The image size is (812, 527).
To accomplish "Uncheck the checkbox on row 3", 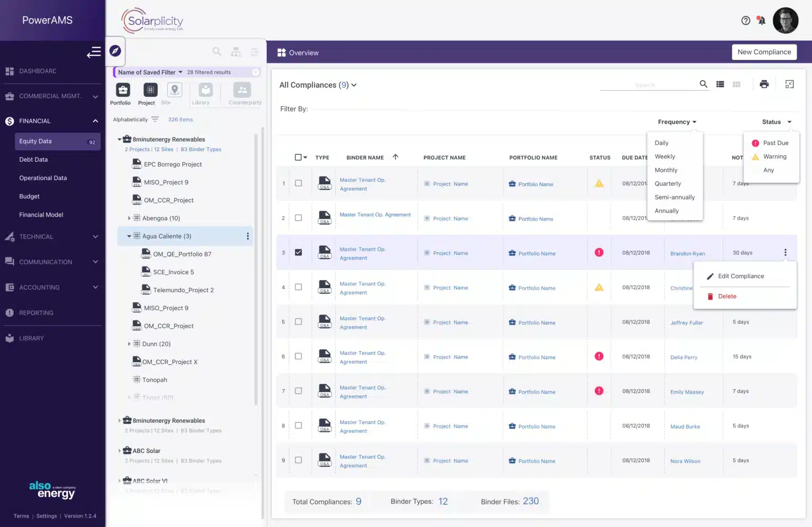I will (x=298, y=252).
